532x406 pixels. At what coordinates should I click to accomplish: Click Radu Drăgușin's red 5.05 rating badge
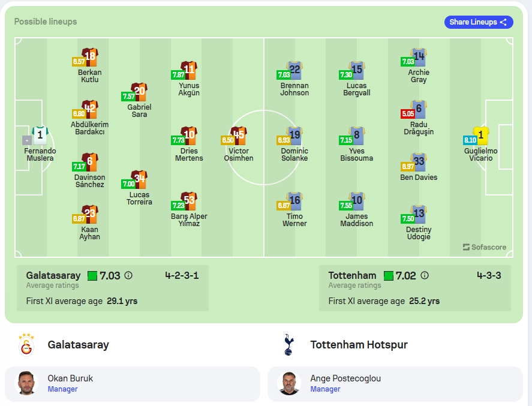[x=407, y=114]
